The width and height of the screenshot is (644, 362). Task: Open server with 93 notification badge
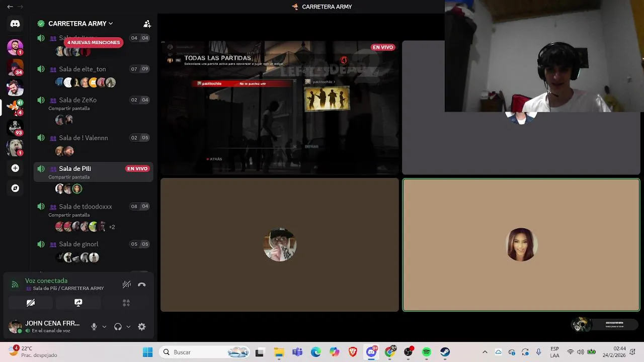[15, 127]
